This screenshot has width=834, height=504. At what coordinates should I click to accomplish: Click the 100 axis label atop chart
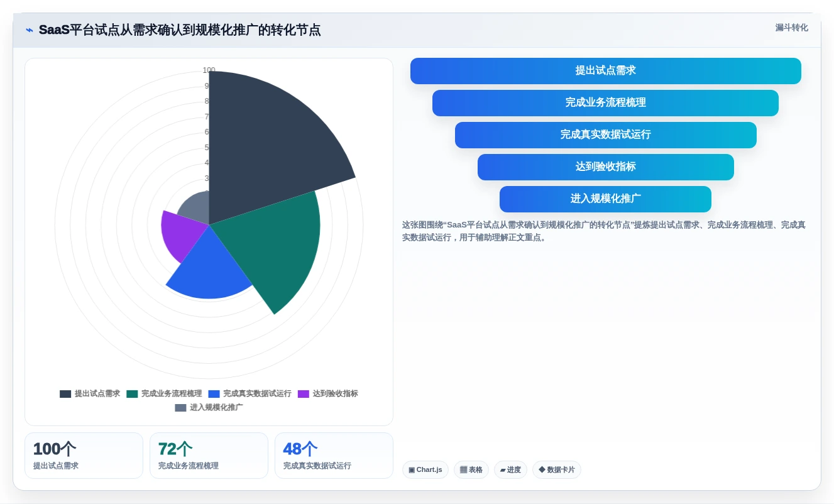coord(209,70)
